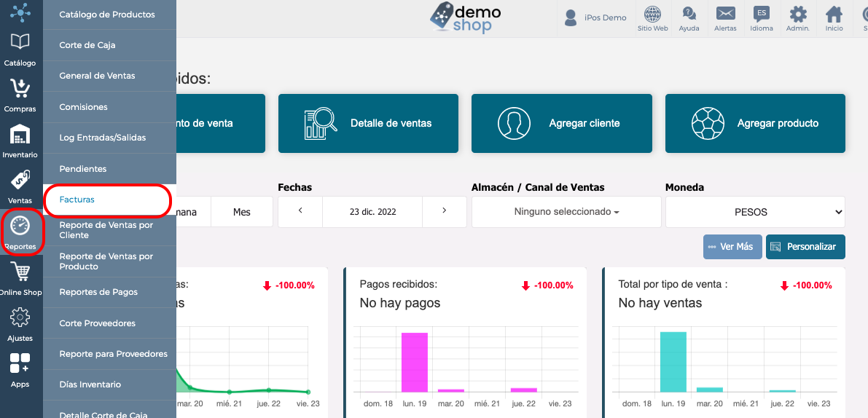Open the Ventas price tag icon
This screenshot has height=418, width=868.
pyautogui.click(x=20, y=181)
